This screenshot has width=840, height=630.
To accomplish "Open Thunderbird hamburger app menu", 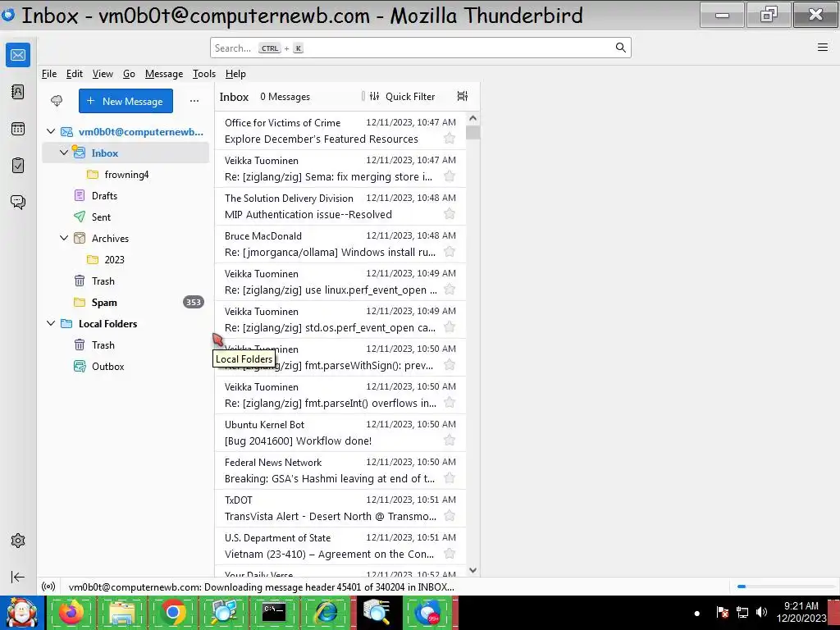I will click(822, 47).
